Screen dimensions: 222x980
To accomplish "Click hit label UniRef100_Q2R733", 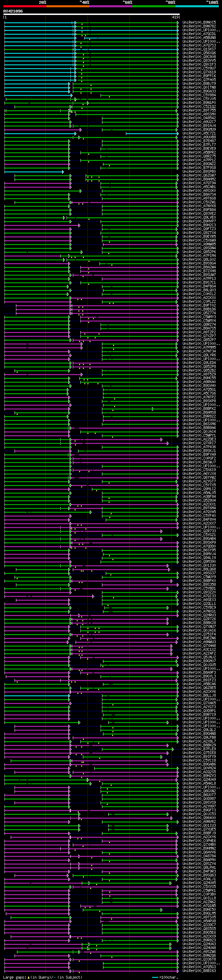I will coord(199,531).
